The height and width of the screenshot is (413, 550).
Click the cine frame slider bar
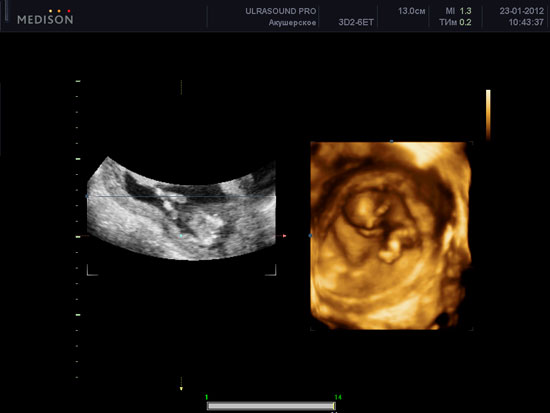(271, 406)
